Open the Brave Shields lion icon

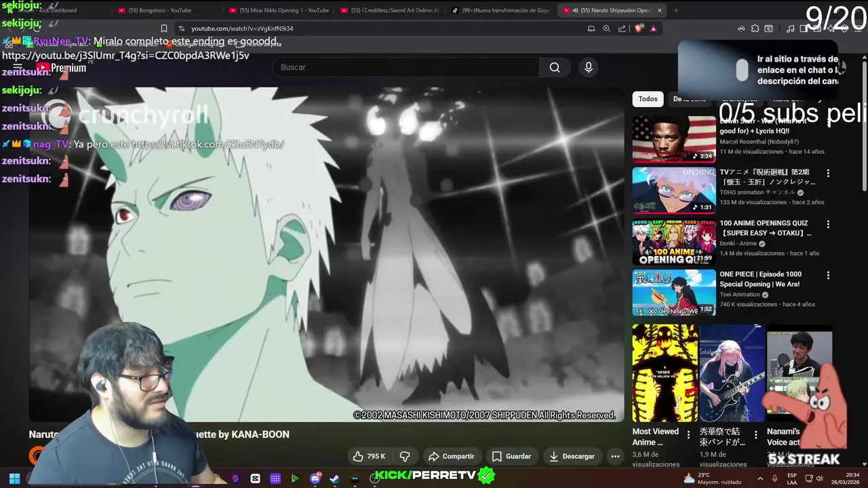(638, 28)
